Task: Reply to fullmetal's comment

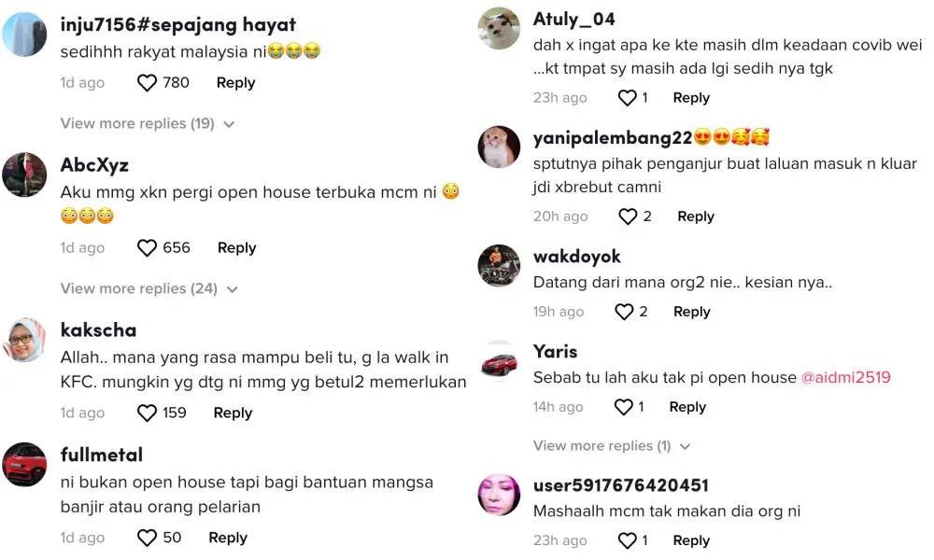Action: (228, 538)
